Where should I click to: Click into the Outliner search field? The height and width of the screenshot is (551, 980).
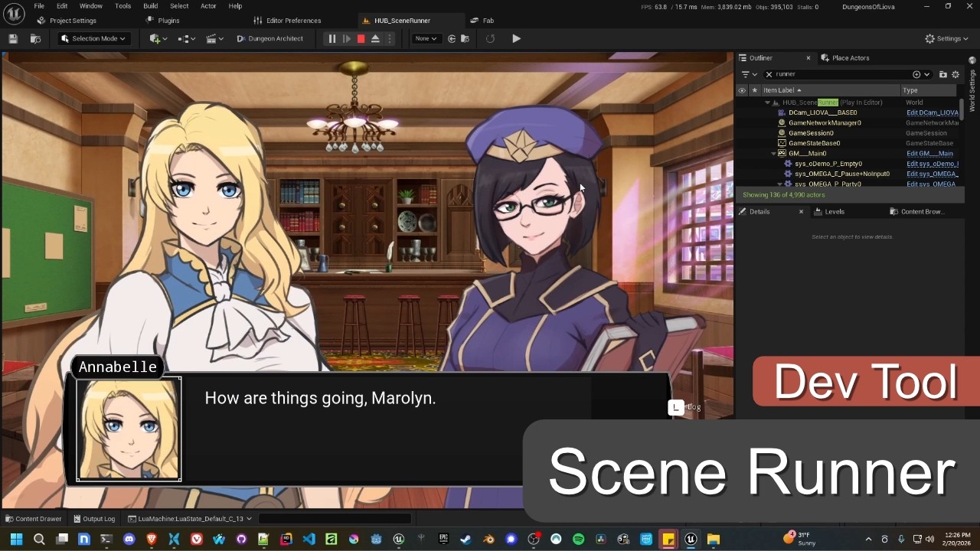[842, 74]
